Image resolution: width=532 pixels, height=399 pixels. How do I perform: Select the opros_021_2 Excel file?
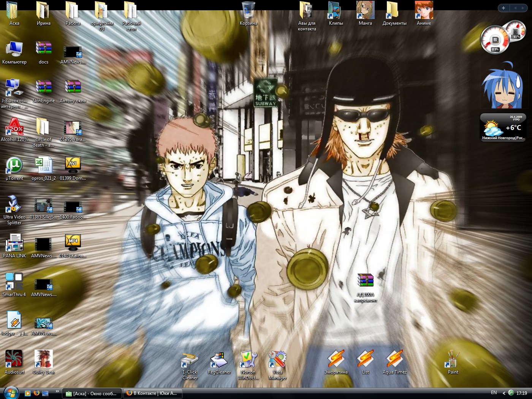click(x=43, y=166)
